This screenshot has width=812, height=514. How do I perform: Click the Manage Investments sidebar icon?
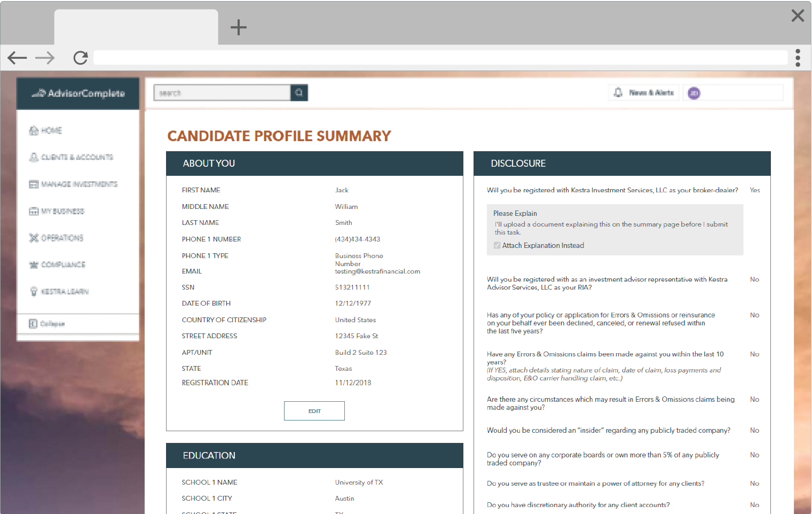(x=34, y=184)
